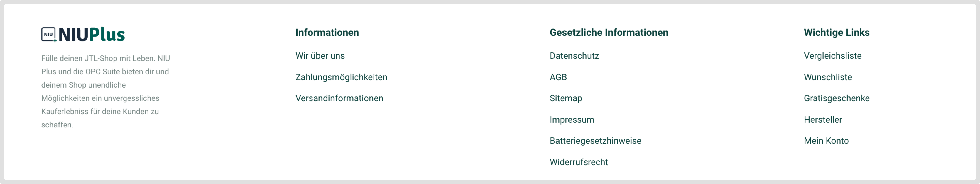Click the Gesetzliche Informationen heading
Viewport: 980px width, 184px height.
(609, 33)
